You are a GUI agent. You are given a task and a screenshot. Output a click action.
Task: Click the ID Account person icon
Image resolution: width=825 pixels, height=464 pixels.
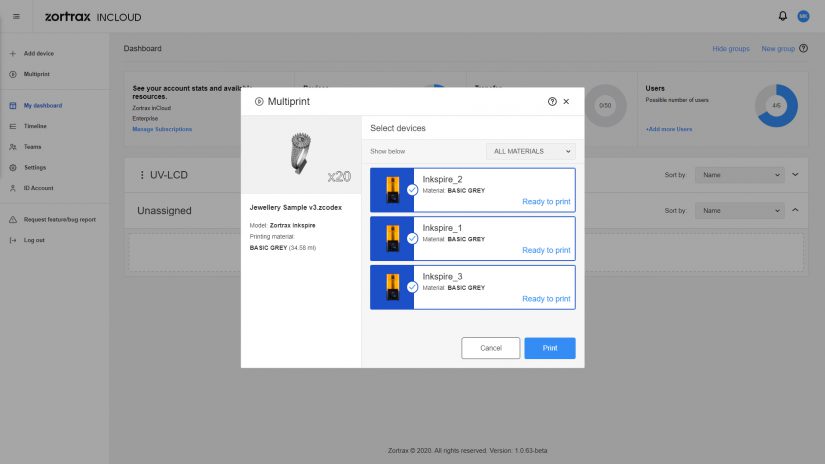[13, 188]
